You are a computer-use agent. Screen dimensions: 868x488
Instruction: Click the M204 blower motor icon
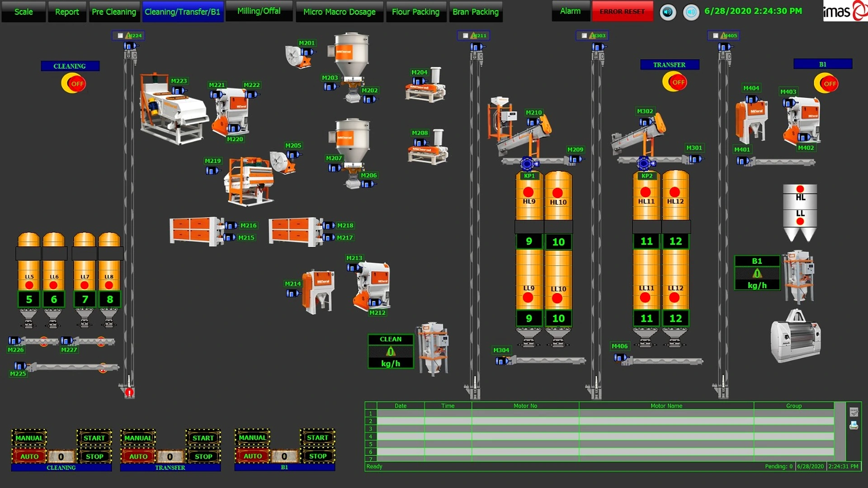(x=420, y=81)
